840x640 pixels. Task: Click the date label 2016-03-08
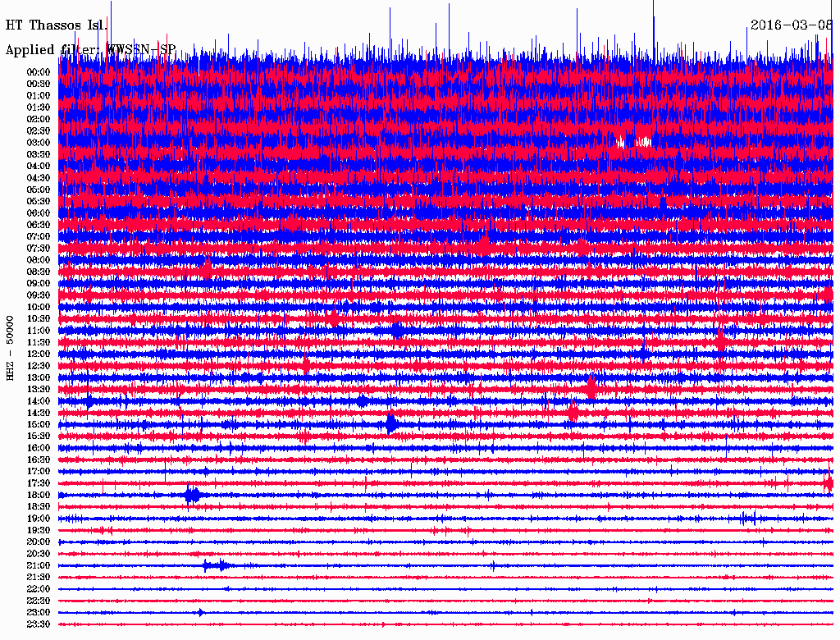tap(792, 25)
